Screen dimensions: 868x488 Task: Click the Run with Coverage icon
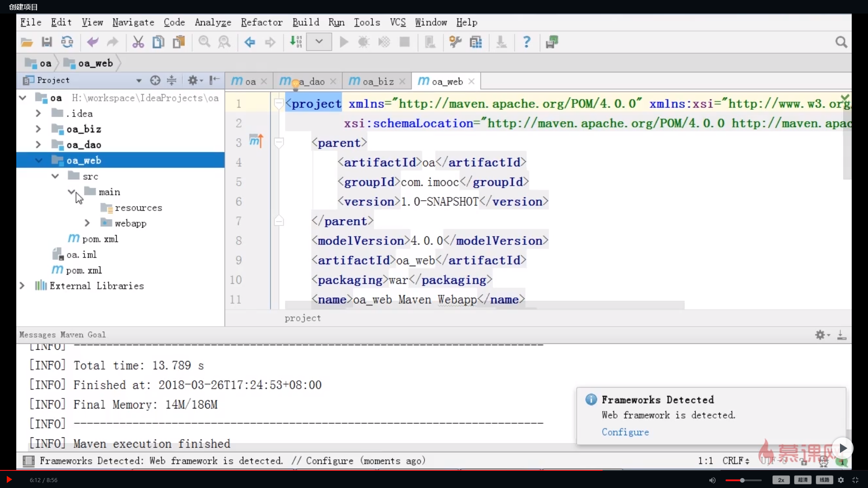coord(384,42)
